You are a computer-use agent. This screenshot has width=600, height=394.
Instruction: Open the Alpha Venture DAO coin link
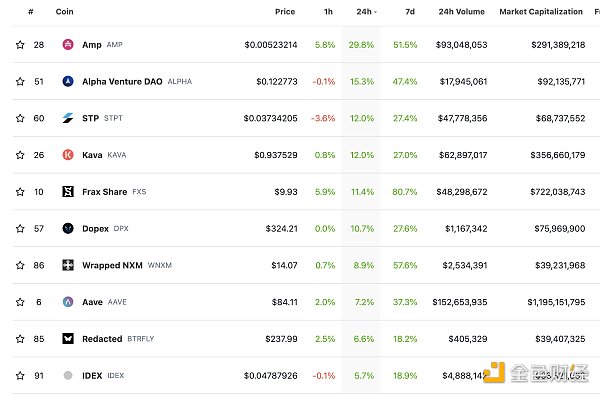click(x=122, y=81)
